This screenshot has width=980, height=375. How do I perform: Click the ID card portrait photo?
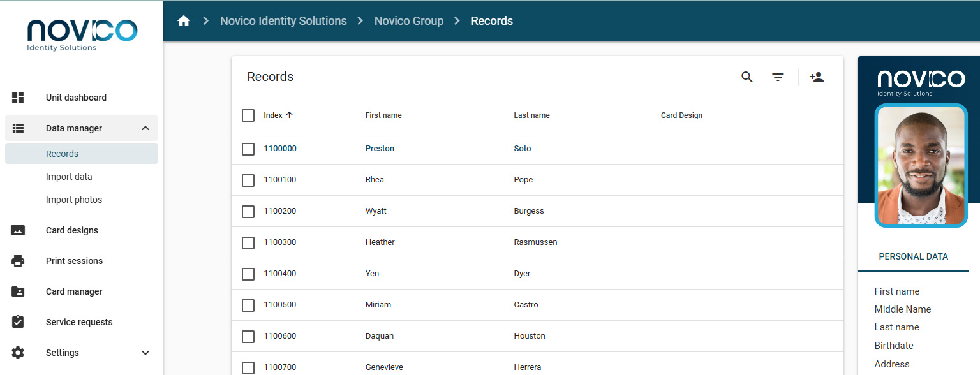coord(921,165)
